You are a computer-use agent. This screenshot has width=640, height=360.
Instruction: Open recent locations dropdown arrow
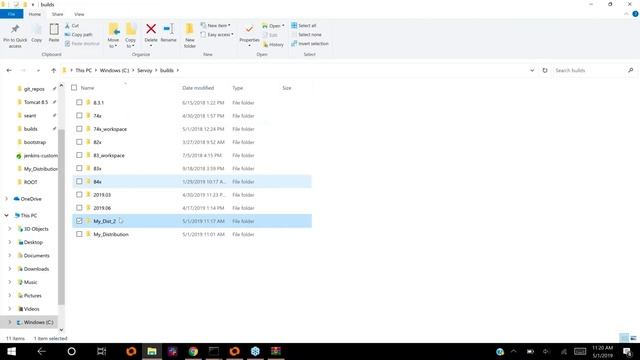[38, 71]
